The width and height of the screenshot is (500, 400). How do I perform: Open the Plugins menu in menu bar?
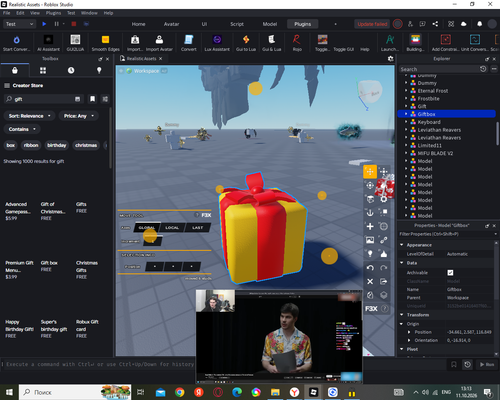click(53, 13)
